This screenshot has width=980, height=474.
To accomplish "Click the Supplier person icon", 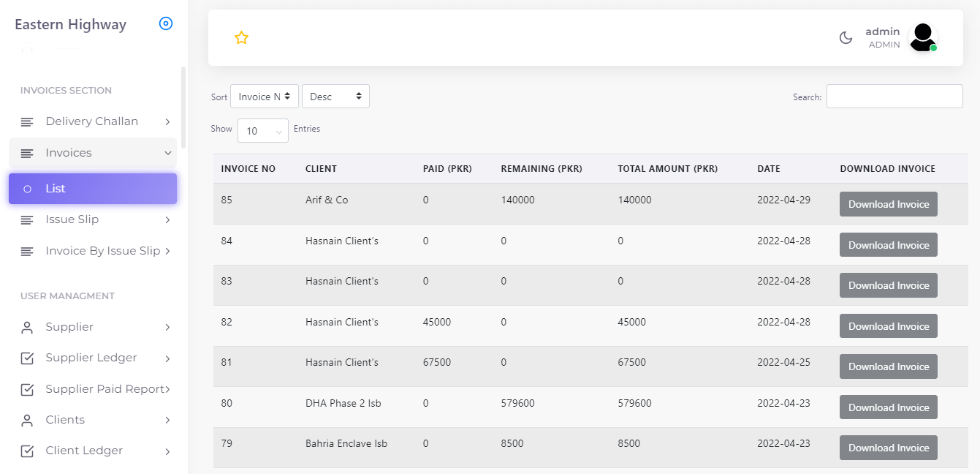I will 27,327.
